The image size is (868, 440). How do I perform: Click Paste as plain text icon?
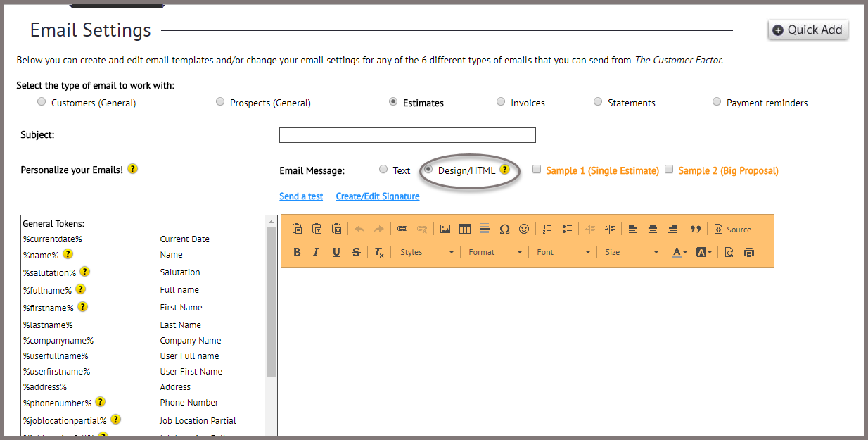click(317, 229)
